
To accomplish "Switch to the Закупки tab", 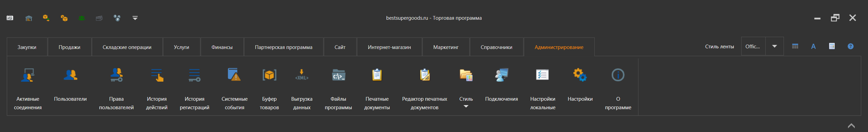I will [x=27, y=47].
